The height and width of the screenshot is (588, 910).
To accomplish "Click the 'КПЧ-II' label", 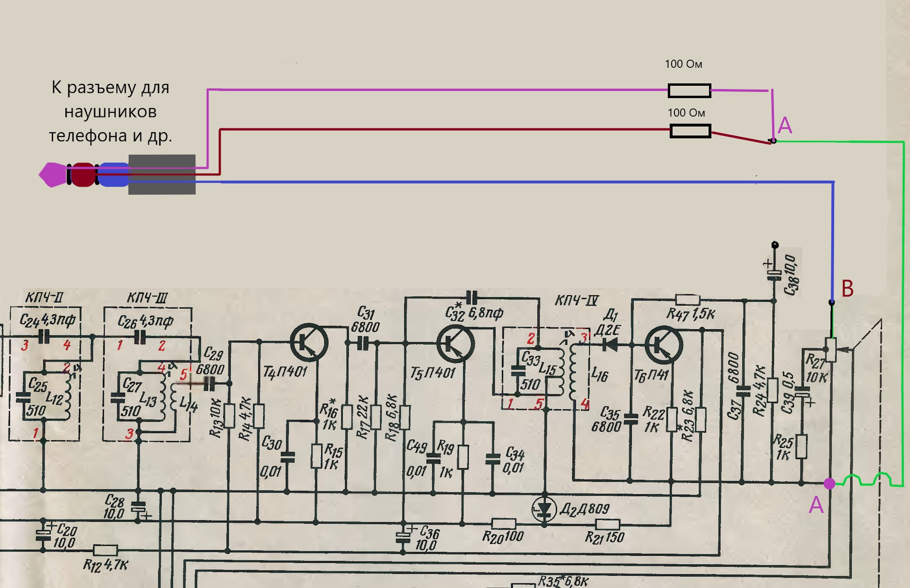I will [x=44, y=298].
